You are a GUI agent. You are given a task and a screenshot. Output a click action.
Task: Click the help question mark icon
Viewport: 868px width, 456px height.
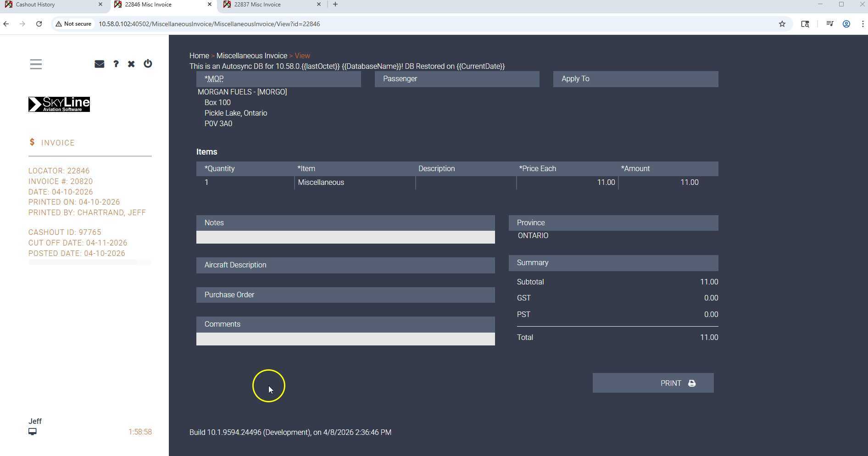[x=116, y=64]
